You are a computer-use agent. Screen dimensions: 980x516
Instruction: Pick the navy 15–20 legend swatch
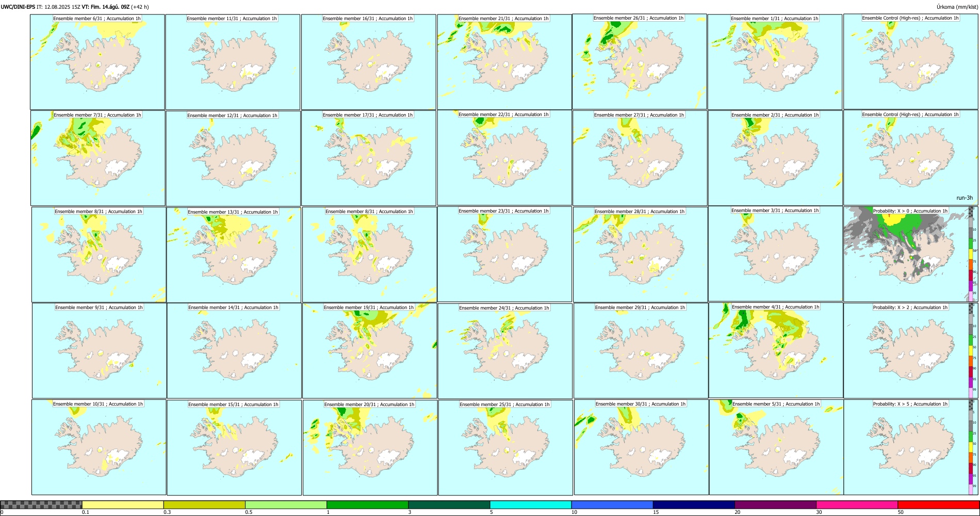point(694,505)
